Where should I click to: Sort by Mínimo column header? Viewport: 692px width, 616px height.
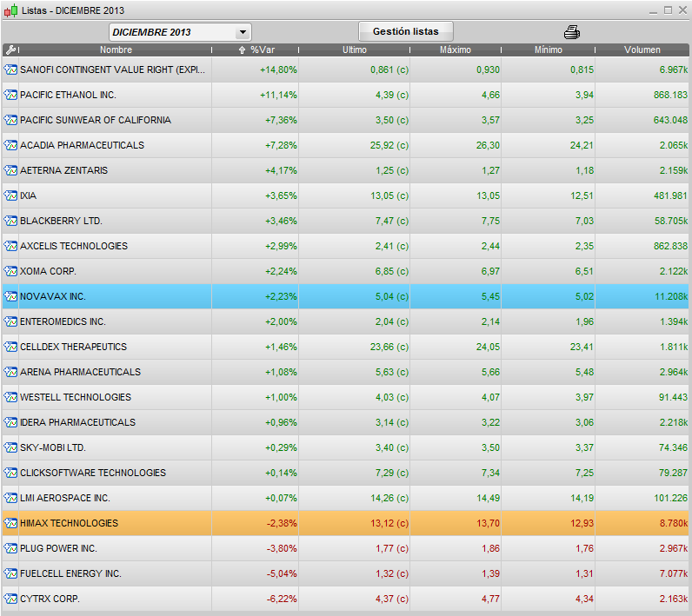tap(549, 50)
